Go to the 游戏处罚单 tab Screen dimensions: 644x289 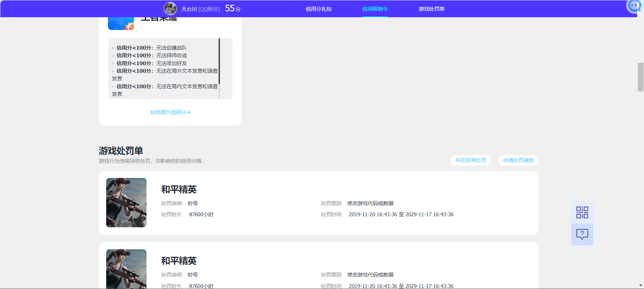coord(432,9)
